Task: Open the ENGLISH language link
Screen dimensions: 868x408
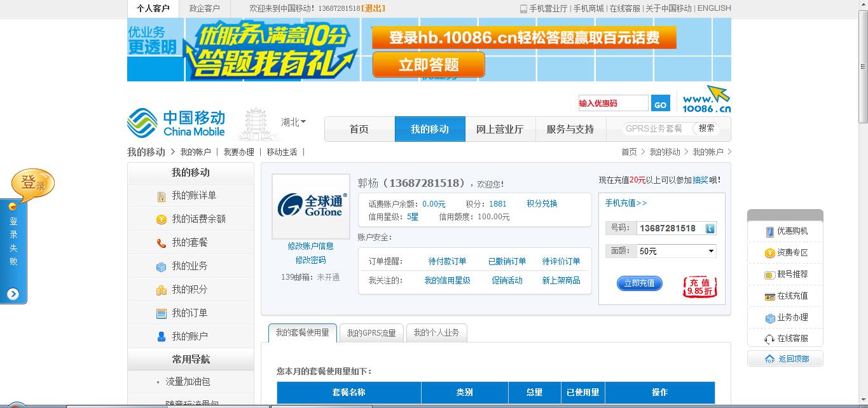Action: [x=714, y=8]
